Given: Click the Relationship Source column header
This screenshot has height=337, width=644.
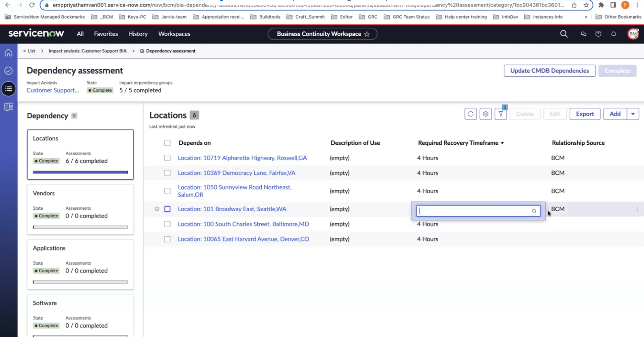Looking at the screenshot, I should click(578, 143).
